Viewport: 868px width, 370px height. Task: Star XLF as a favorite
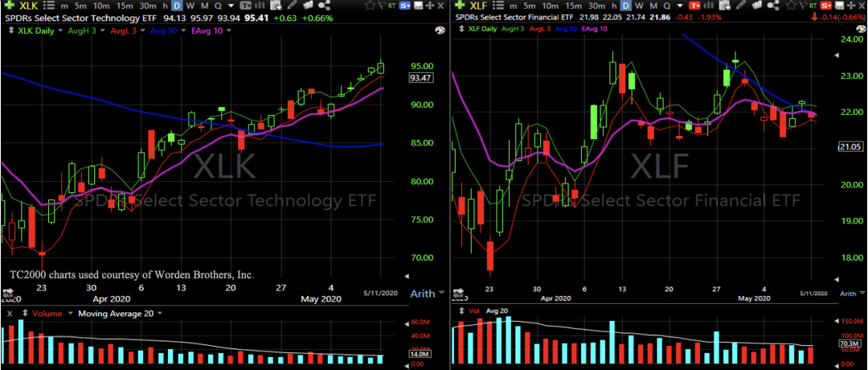(x=791, y=6)
